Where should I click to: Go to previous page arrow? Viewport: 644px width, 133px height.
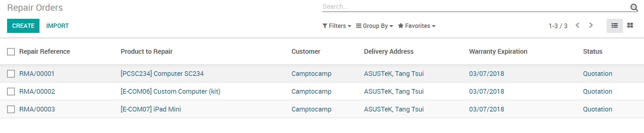tap(578, 26)
